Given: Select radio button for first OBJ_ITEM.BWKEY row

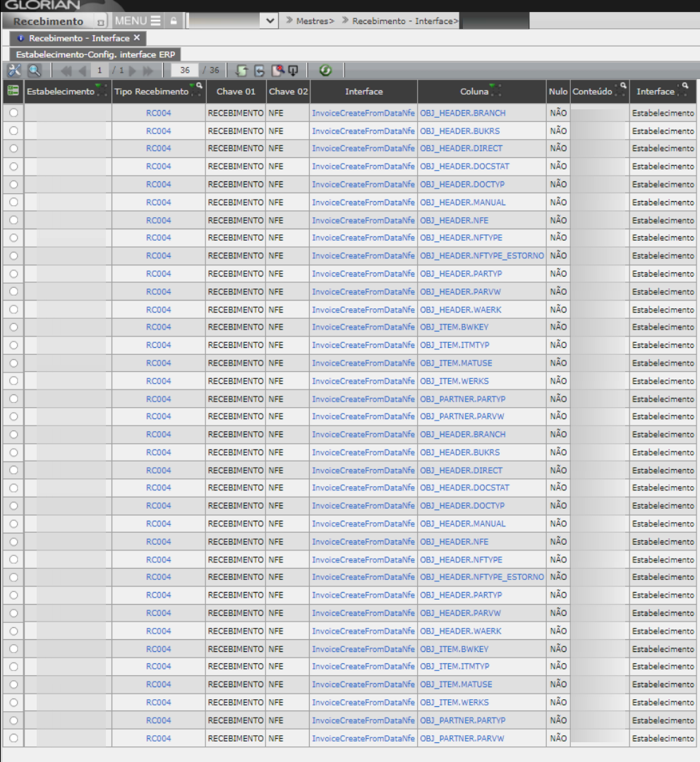Looking at the screenshot, I should pyautogui.click(x=13, y=327).
